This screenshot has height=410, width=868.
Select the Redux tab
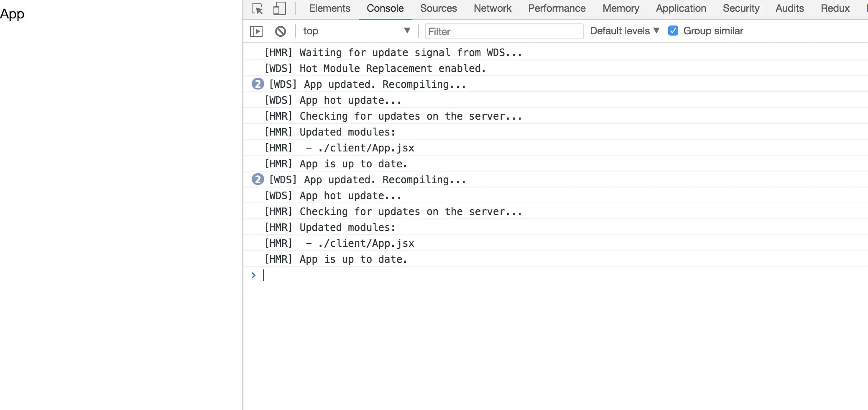click(x=835, y=8)
